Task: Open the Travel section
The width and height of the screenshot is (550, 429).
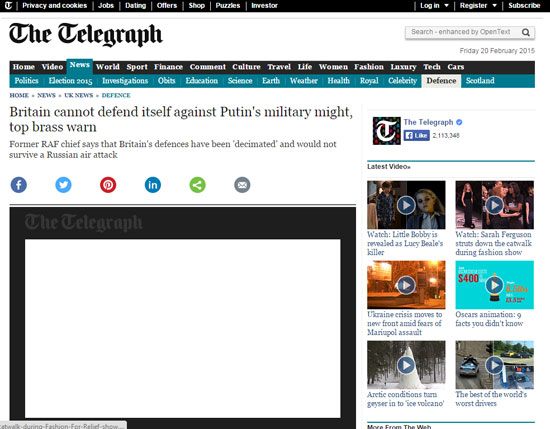Action: click(279, 67)
